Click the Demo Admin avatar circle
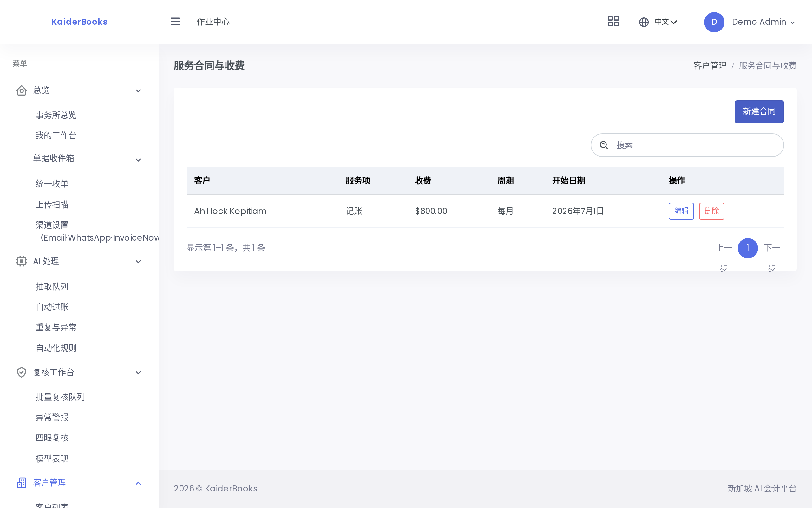This screenshot has height=508, width=812. 714,22
